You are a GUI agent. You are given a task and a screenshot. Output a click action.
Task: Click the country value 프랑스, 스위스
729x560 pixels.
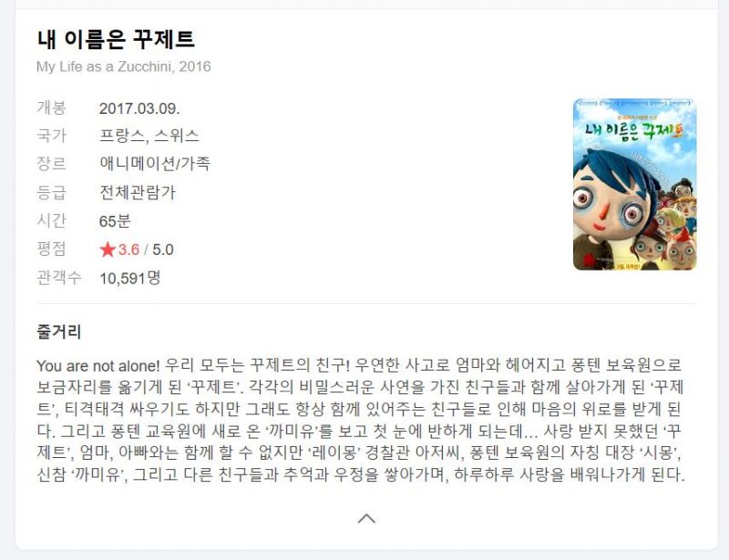[x=149, y=136]
